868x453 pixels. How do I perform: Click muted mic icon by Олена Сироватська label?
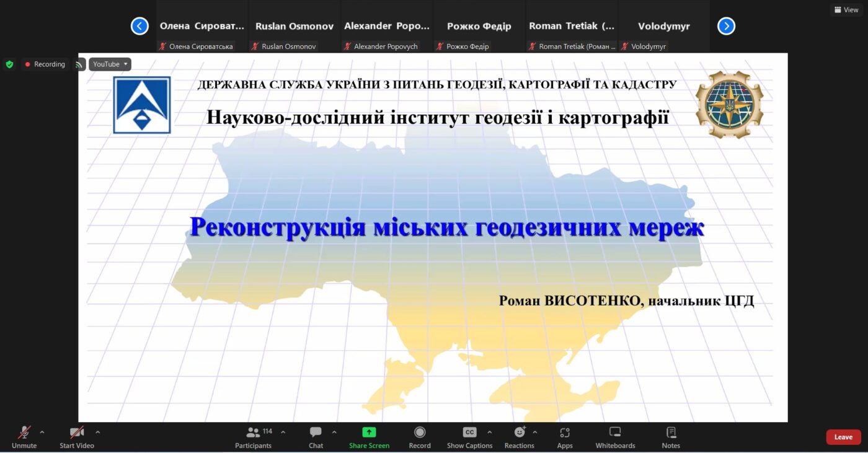[163, 46]
